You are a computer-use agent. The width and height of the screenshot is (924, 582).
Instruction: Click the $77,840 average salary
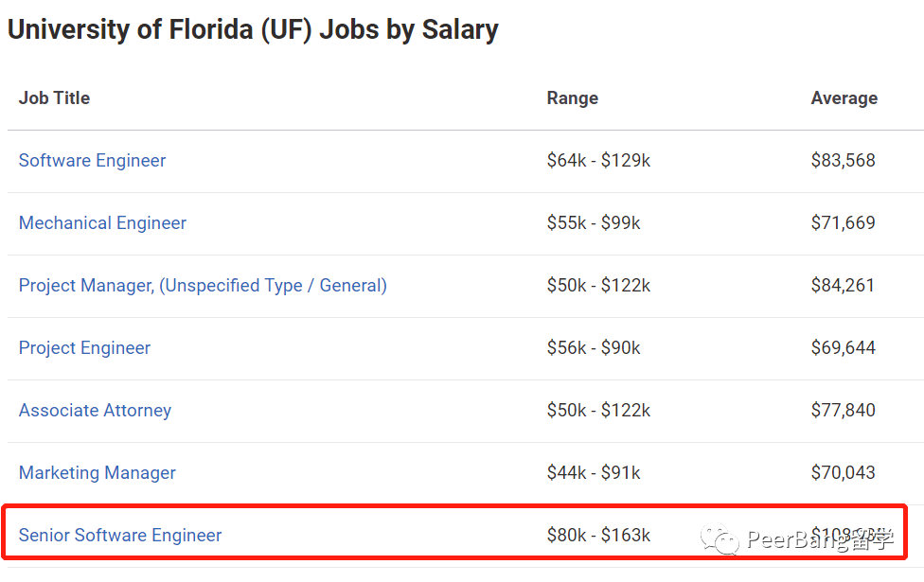tap(843, 410)
